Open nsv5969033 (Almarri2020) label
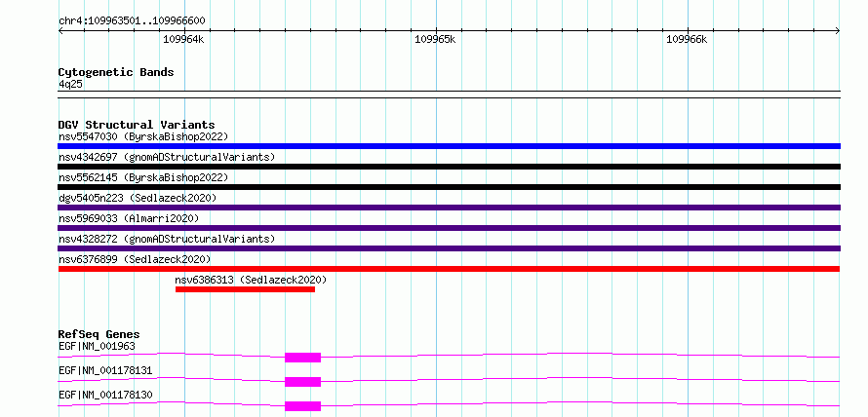The image size is (868, 417). click(129, 218)
